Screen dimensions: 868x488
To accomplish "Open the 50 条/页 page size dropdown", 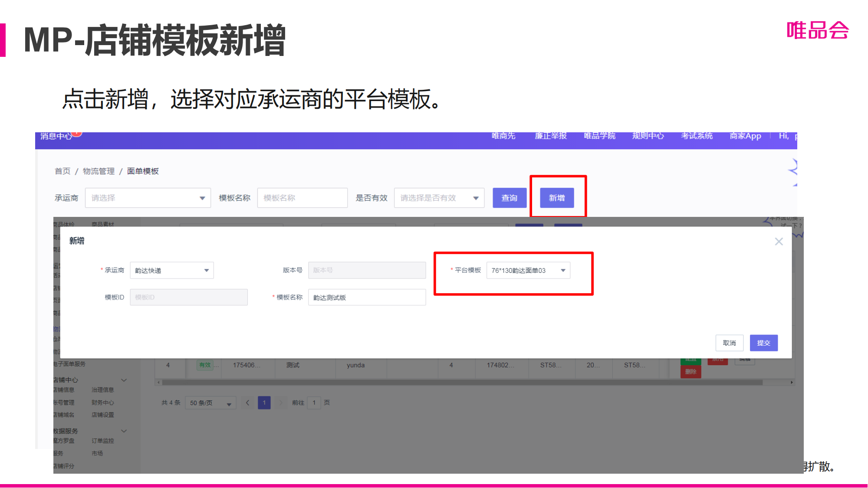I will click(x=210, y=403).
